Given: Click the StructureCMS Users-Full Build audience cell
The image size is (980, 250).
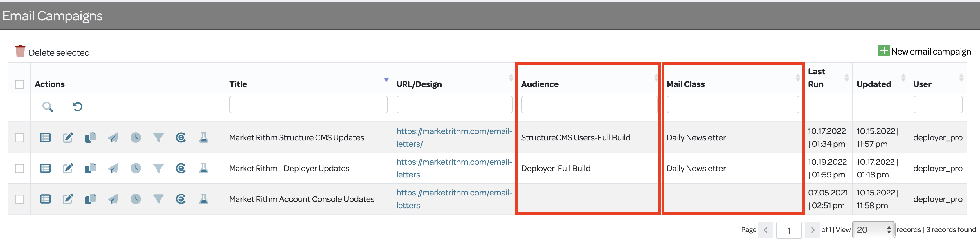Looking at the screenshot, I should [576, 137].
